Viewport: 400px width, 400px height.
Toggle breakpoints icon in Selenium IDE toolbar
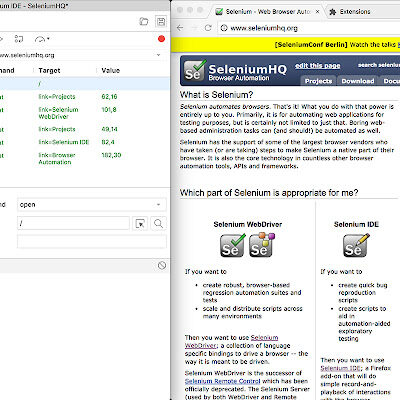coord(19,39)
